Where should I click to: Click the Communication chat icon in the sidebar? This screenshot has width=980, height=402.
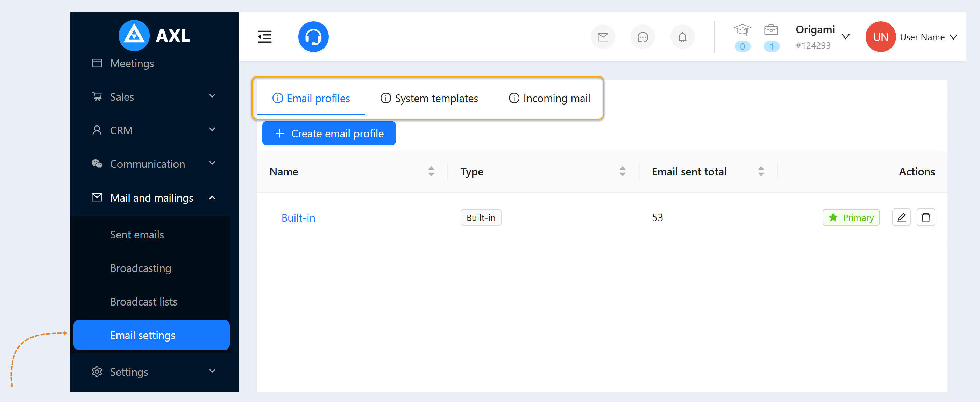click(x=97, y=164)
